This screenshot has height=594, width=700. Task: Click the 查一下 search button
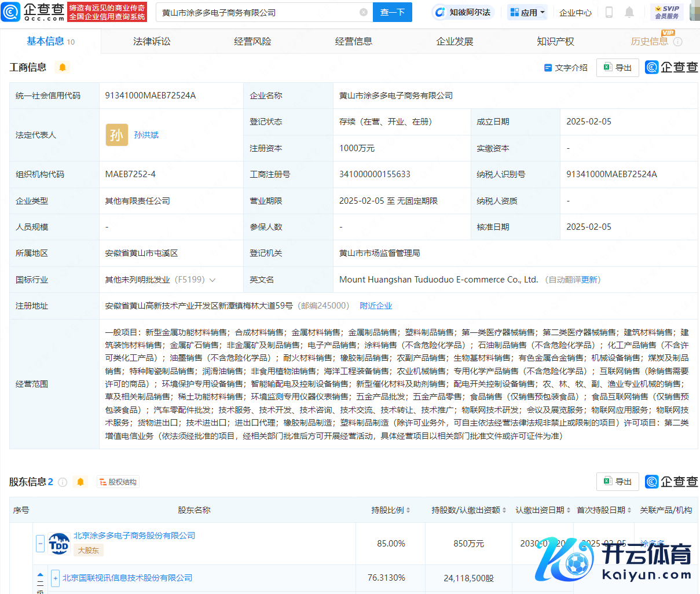click(x=392, y=12)
